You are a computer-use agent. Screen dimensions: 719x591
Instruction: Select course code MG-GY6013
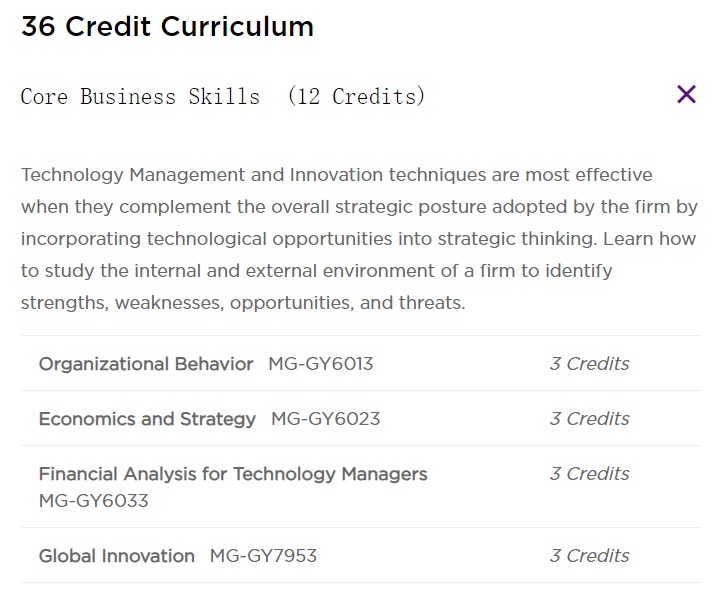point(321,364)
